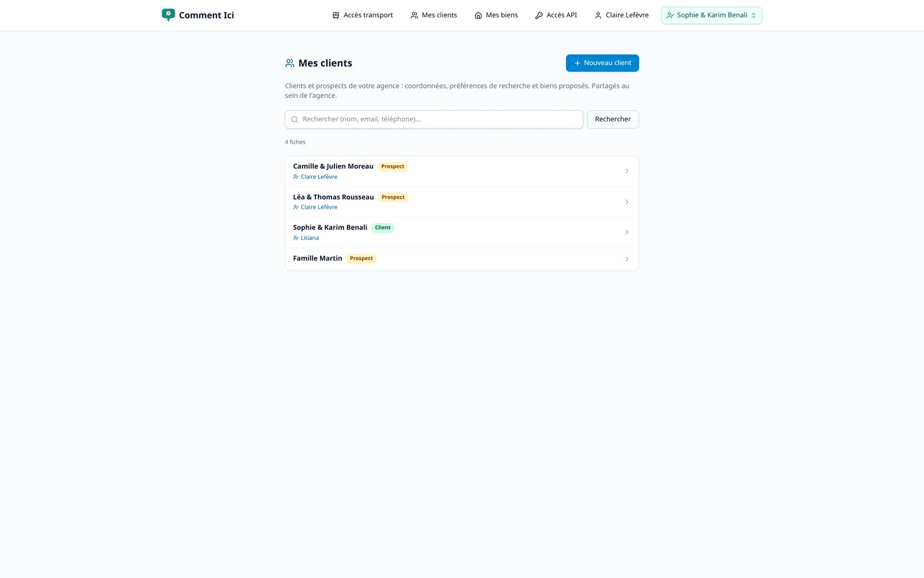Click Prospect badge on Famille Martin

(x=362, y=258)
